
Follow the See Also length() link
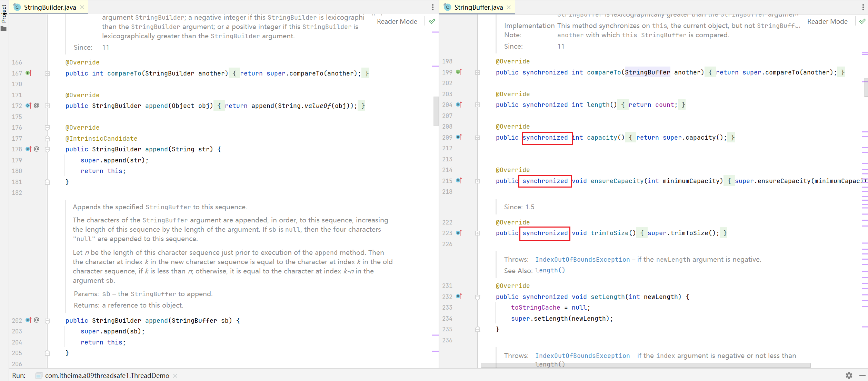click(x=550, y=270)
